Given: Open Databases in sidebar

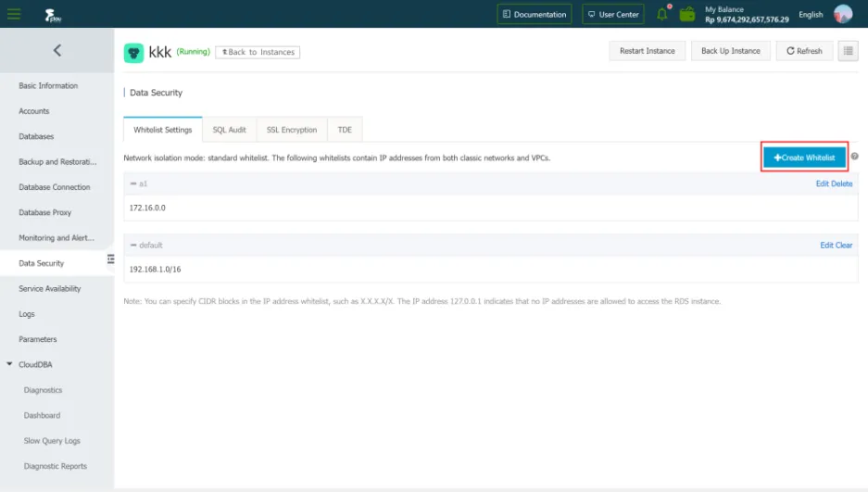Looking at the screenshot, I should pyautogui.click(x=36, y=136).
